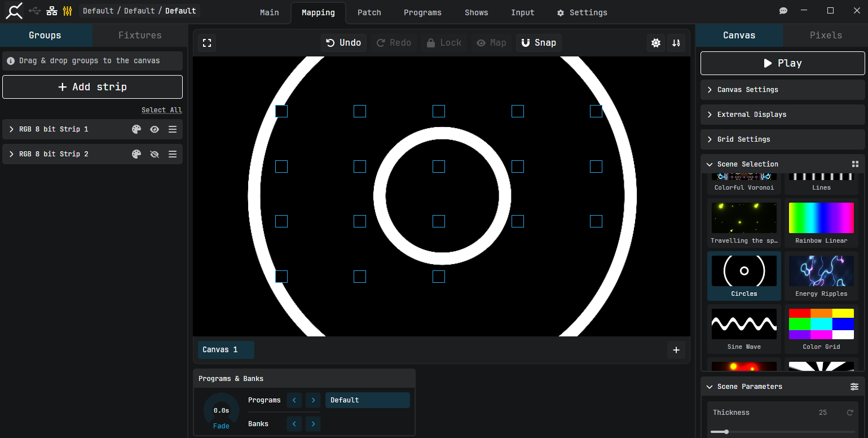
Task: Click the app logo icon
Action: point(14,11)
